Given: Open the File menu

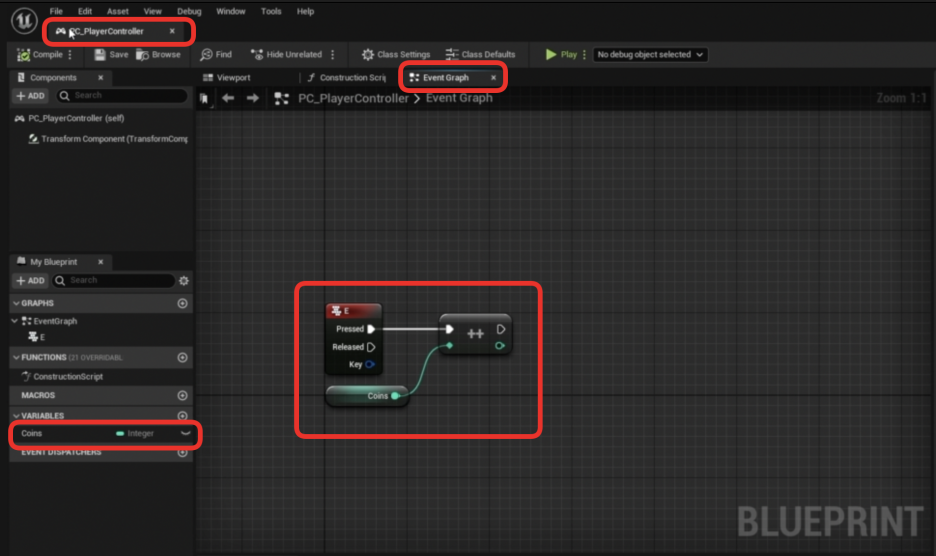Looking at the screenshot, I should coord(56,11).
